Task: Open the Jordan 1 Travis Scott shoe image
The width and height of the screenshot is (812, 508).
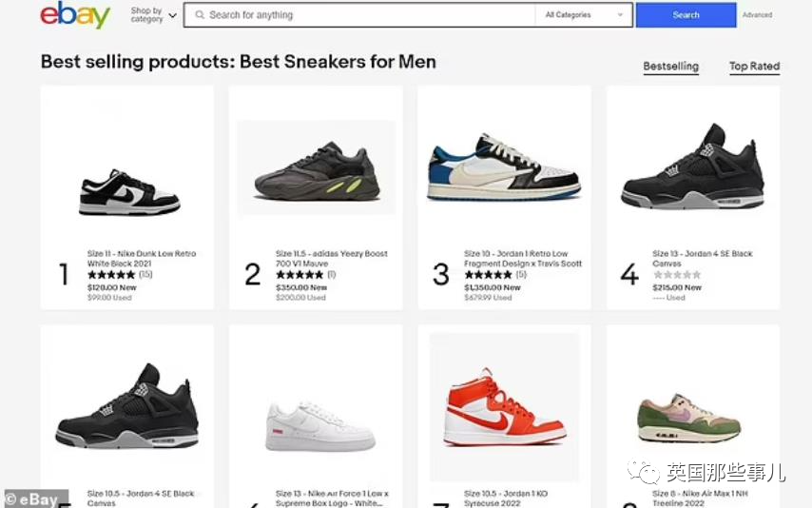Action: 503,169
